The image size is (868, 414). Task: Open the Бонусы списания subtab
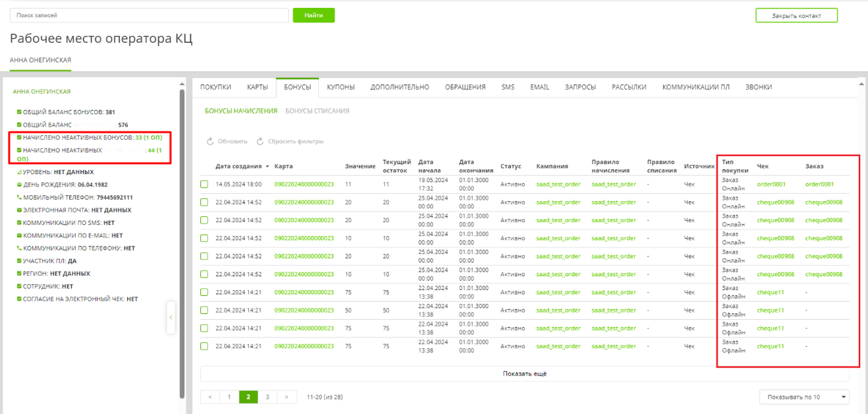pos(317,111)
